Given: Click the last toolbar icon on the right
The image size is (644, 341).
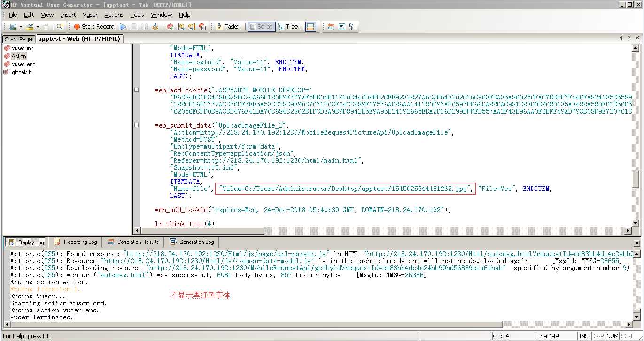Looking at the screenshot, I should click(353, 27).
